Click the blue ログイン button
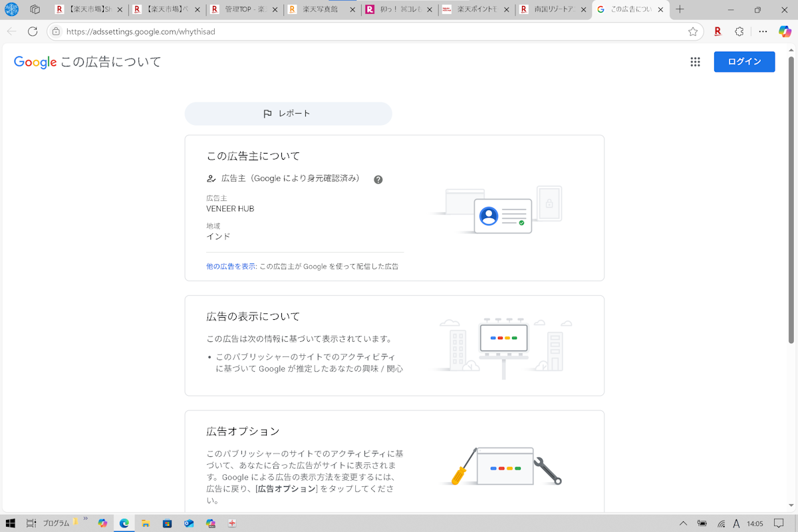The height and width of the screenshot is (532, 798). [744, 62]
